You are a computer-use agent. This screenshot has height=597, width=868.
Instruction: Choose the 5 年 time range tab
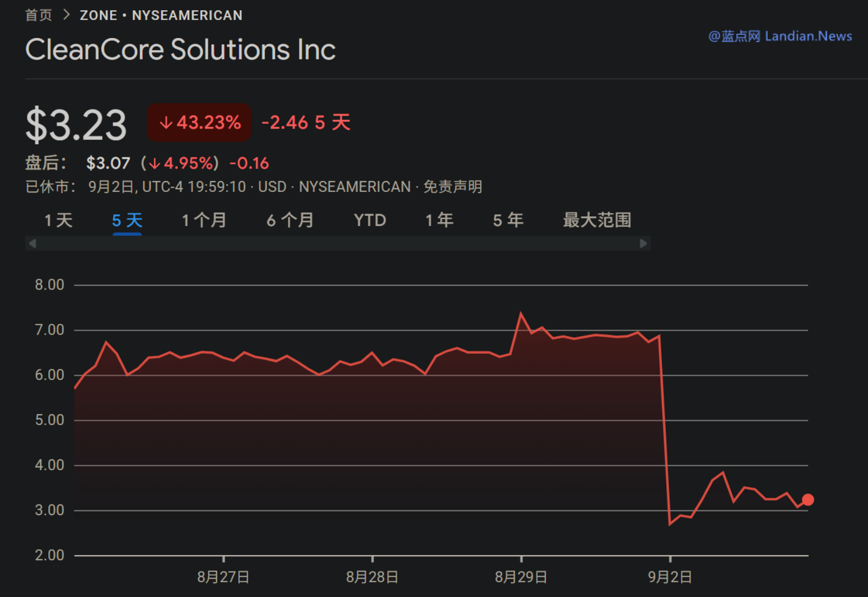pos(508,220)
